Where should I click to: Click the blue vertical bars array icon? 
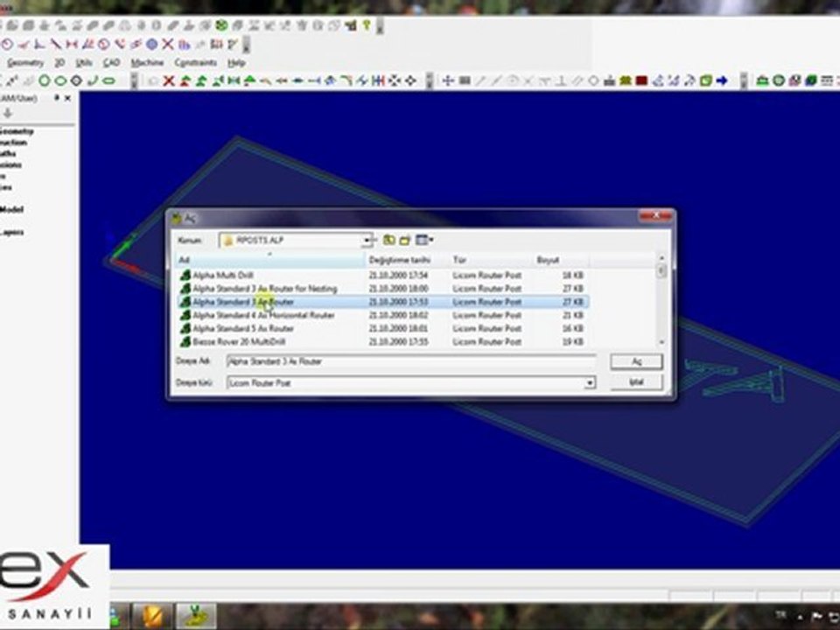[378, 80]
